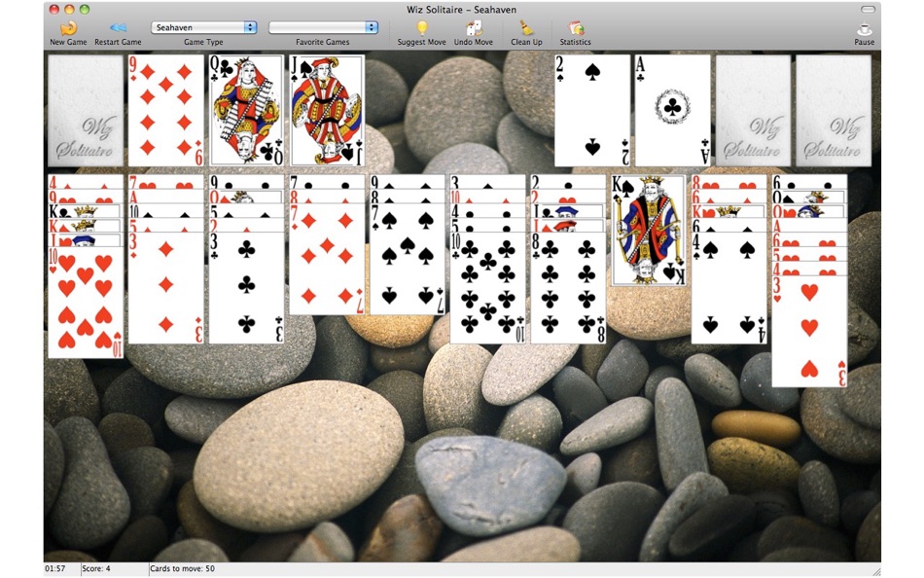Select the 10 of clubs tableau card

[x=487, y=288]
